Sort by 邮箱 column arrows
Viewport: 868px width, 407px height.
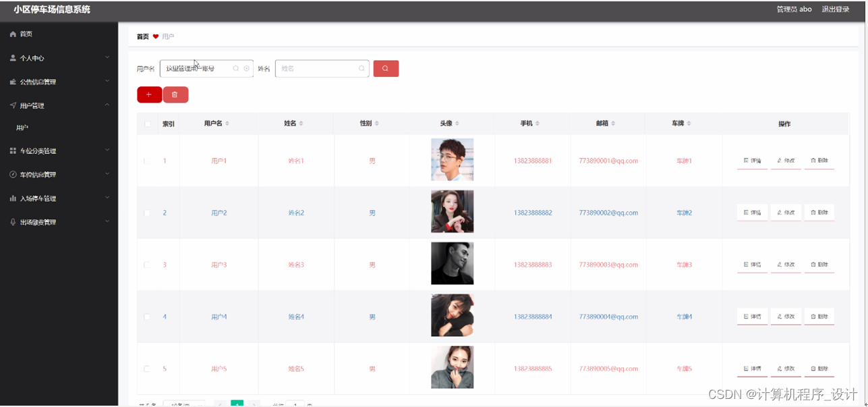point(613,124)
